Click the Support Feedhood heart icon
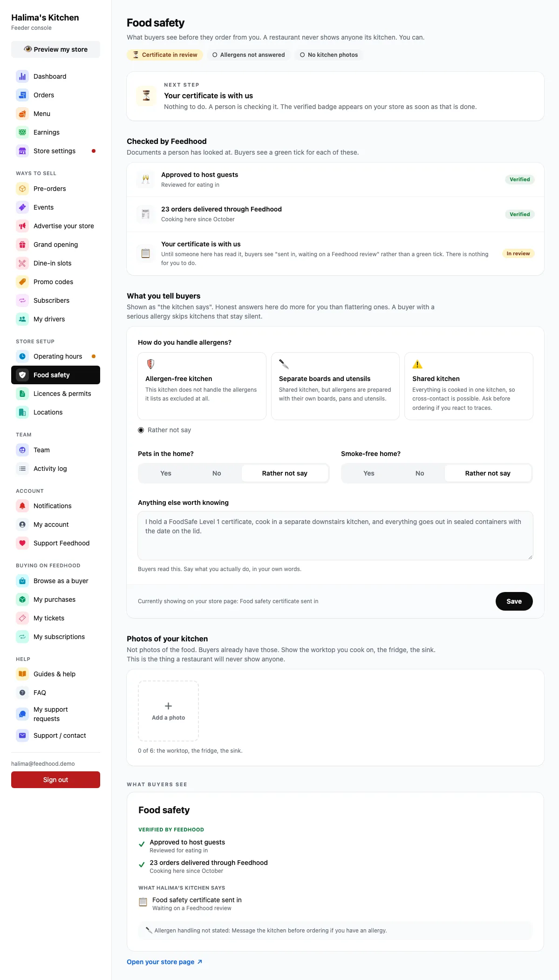Viewport: 559px width, 980px height. pos(22,543)
